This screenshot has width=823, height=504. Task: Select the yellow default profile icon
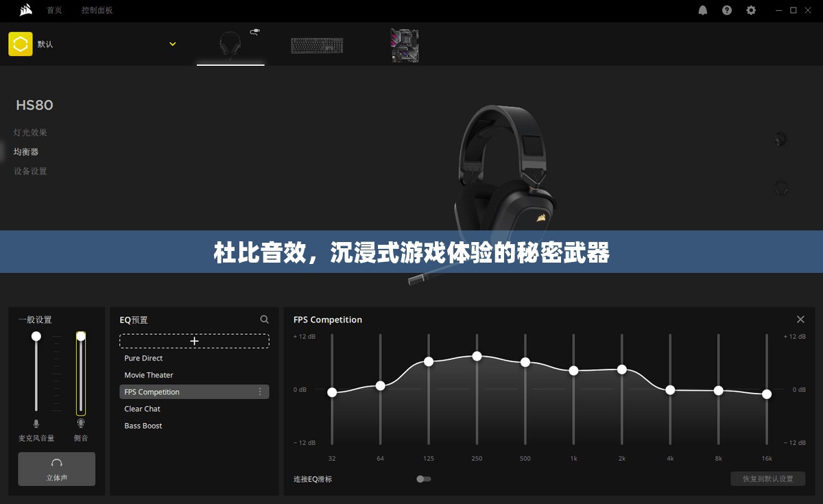tap(21, 44)
